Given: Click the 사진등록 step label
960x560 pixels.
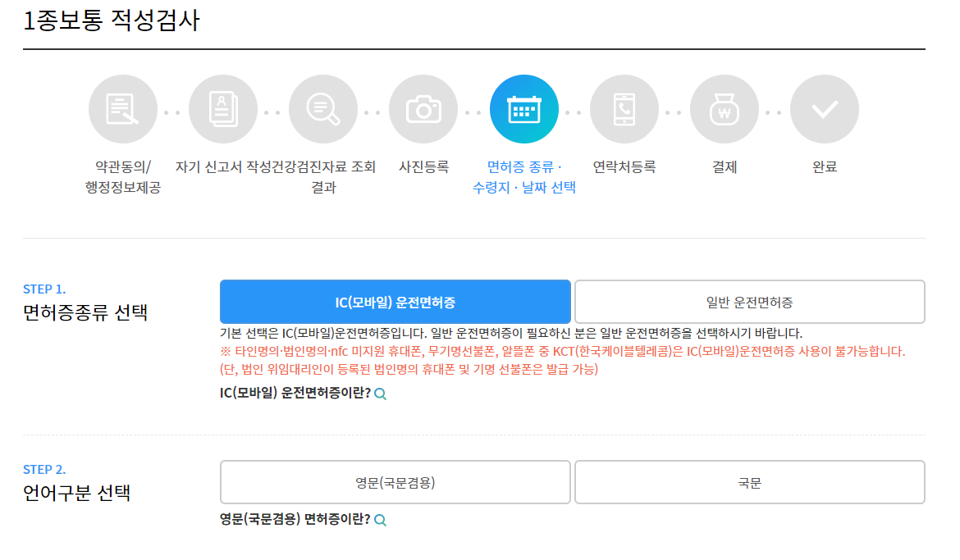Looking at the screenshot, I should 423,166.
